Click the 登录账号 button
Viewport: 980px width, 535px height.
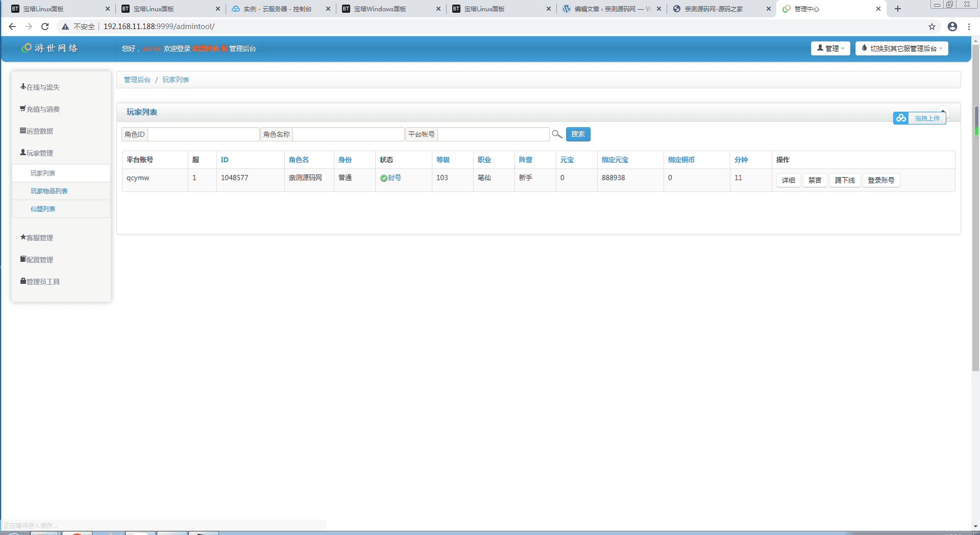pos(881,180)
